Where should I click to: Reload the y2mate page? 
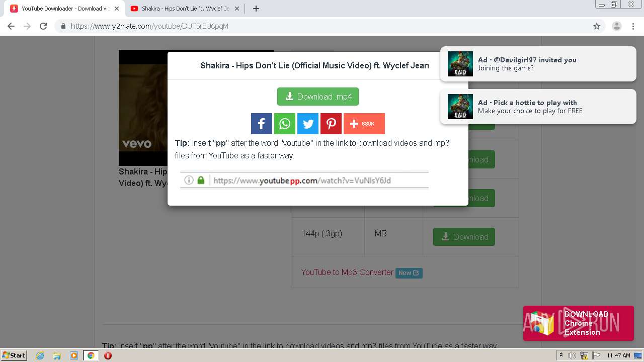(43, 26)
